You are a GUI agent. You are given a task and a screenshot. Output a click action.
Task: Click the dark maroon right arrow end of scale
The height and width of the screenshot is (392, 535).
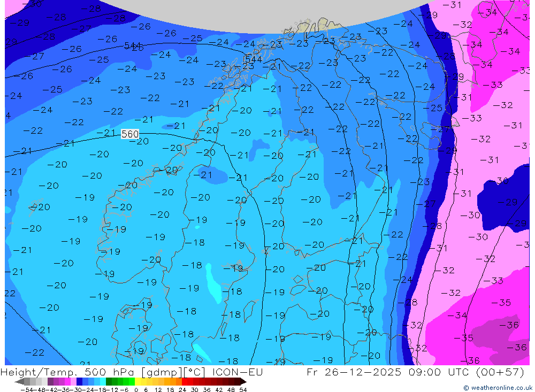tap(243, 382)
